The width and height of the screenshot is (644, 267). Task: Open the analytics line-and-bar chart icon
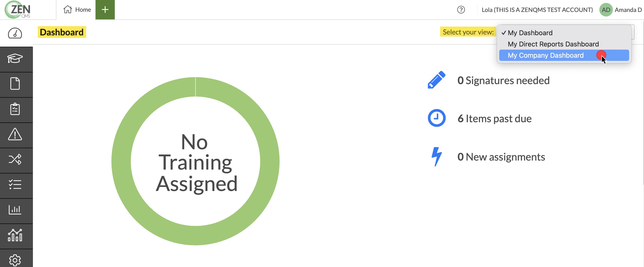[x=15, y=235]
